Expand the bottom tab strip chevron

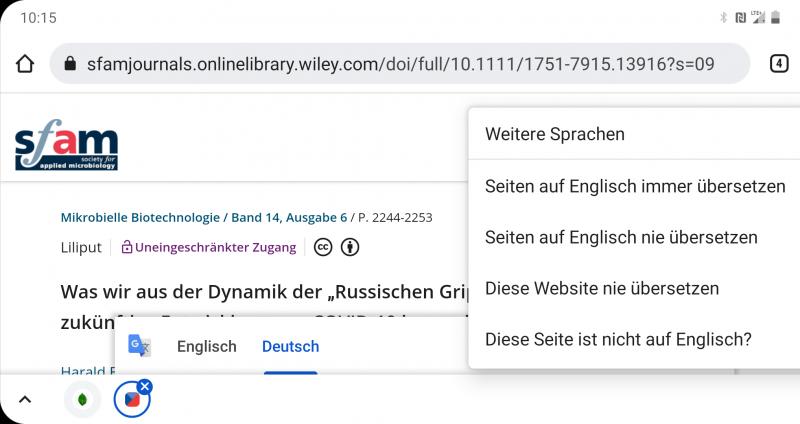[25, 400]
